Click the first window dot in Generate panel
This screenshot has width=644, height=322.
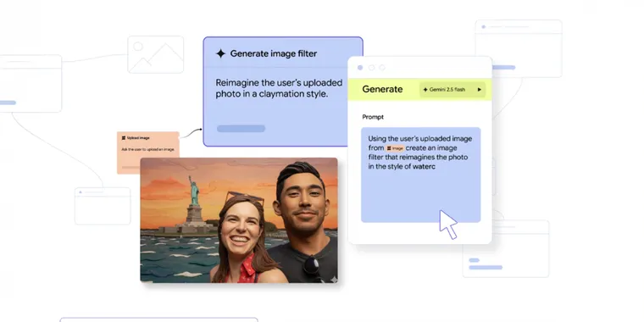tap(360, 67)
